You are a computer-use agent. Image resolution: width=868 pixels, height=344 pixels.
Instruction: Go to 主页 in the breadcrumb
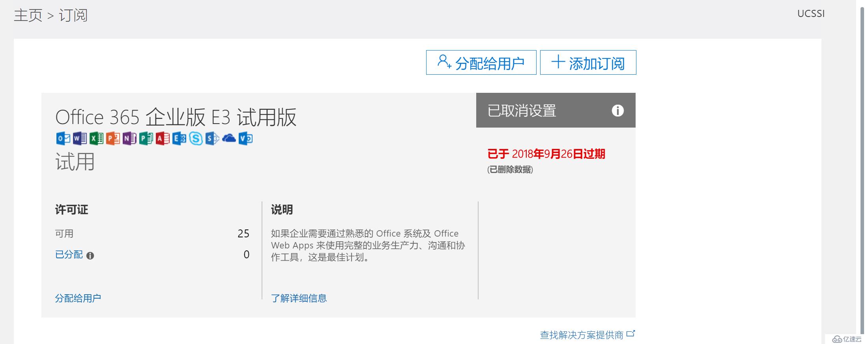28,15
